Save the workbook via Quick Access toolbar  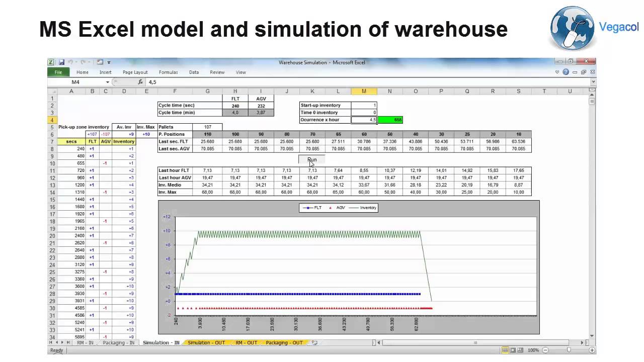(61, 62)
